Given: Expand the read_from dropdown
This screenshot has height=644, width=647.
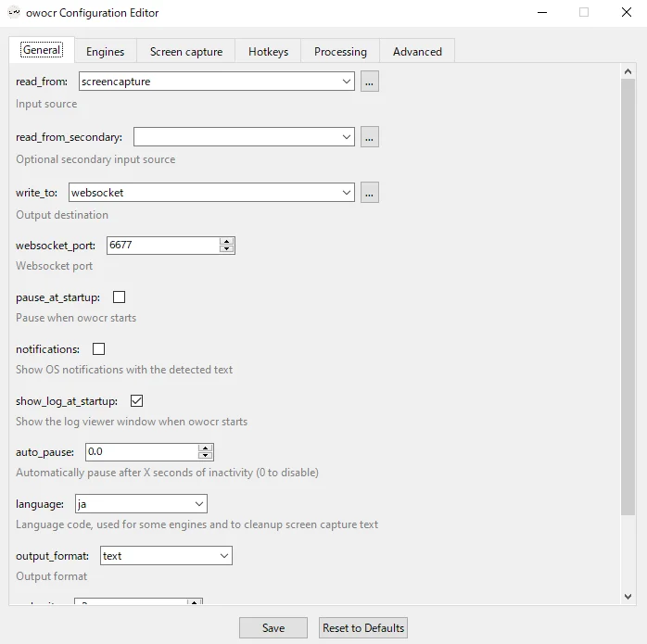Looking at the screenshot, I should (x=346, y=82).
